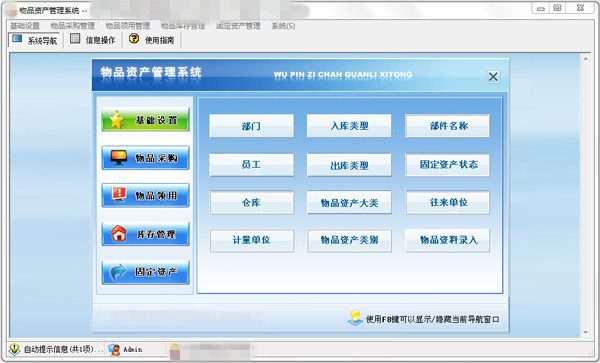Open 自动提示信息(共1项) in status bar
This screenshot has height=363, width=600.
(x=64, y=349)
